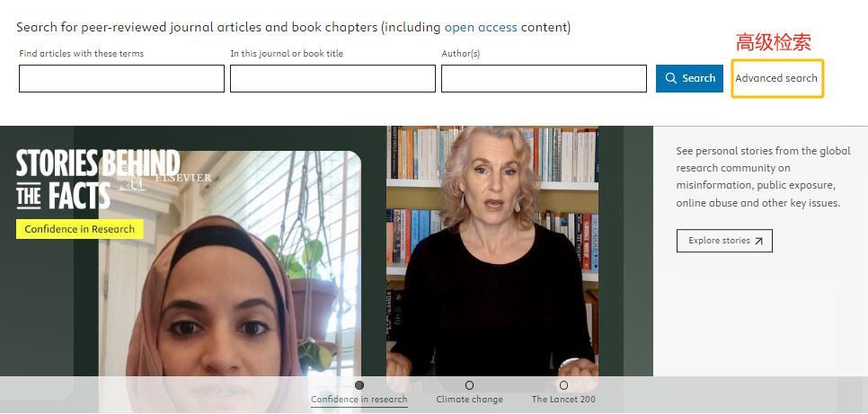Switch to The Lancet 200 slide label
The image size is (868, 414).
pos(563,399)
